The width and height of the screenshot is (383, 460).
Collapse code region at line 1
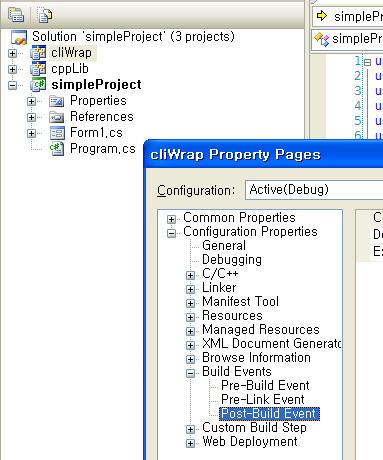point(367,62)
